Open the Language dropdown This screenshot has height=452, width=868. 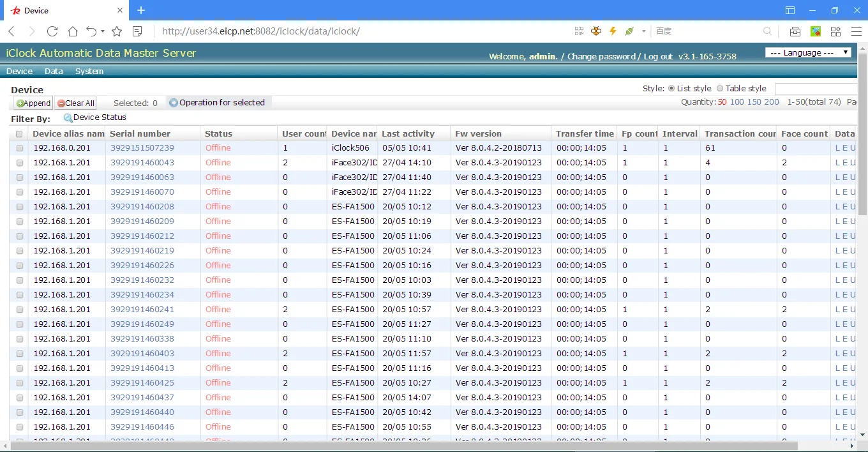[808, 53]
